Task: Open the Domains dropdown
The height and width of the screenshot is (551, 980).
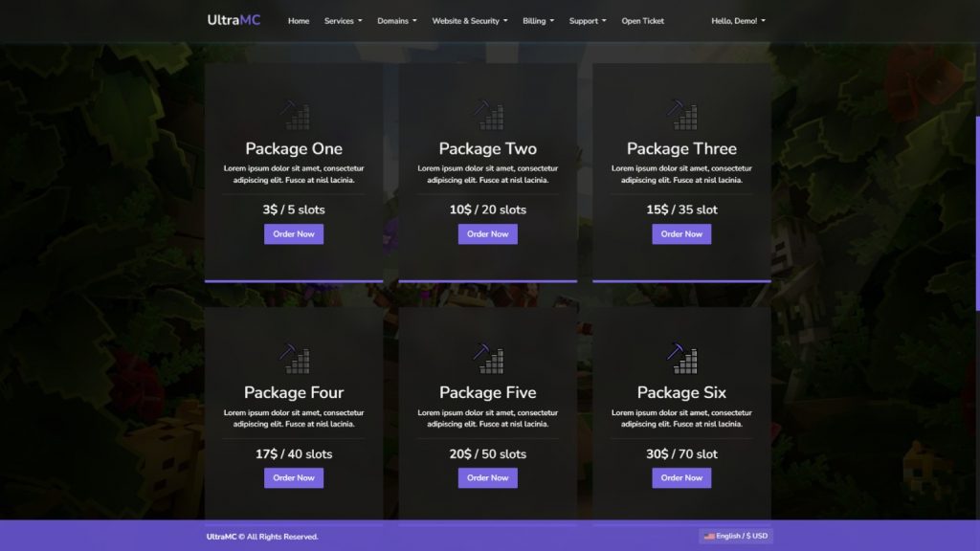Action: [397, 21]
